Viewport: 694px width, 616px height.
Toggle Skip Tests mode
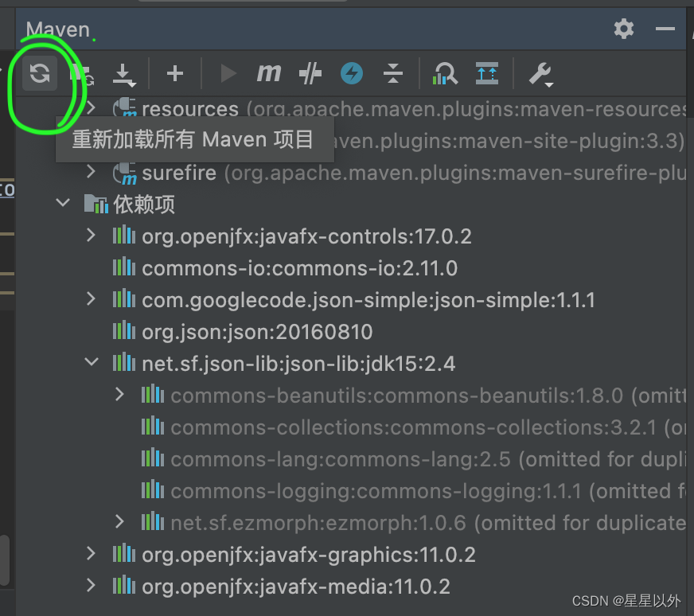(x=310, y=73)
